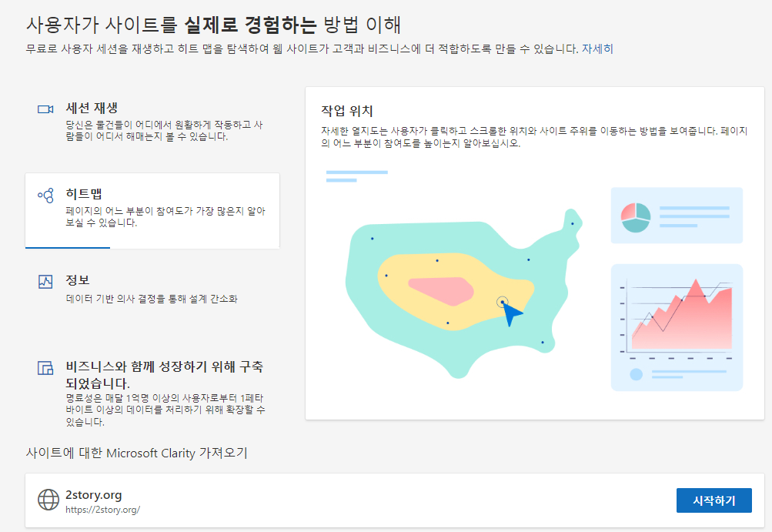This screenshot has width=772, height=532.
Task: Select the 정보 chart icon
Action: (44, 280)
